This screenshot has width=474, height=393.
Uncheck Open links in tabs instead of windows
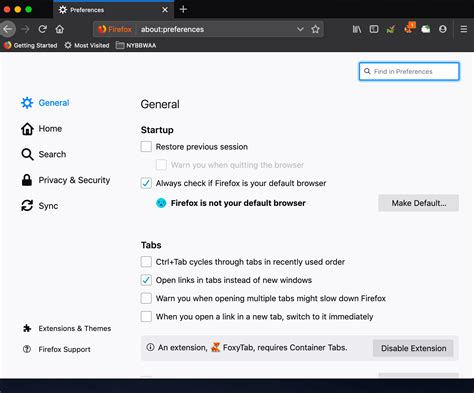coord(146,280)
